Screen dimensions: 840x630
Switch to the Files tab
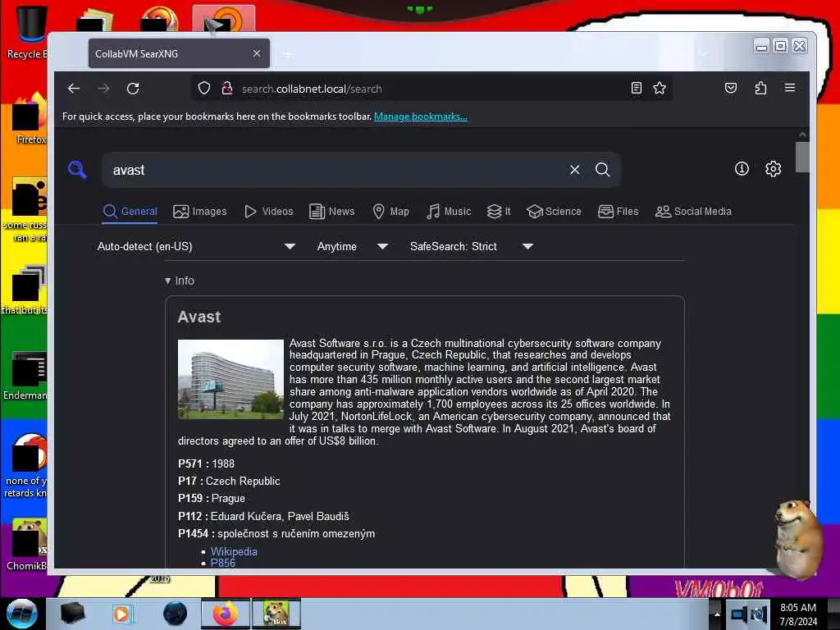pyautogui.click(x=619, y=212)
